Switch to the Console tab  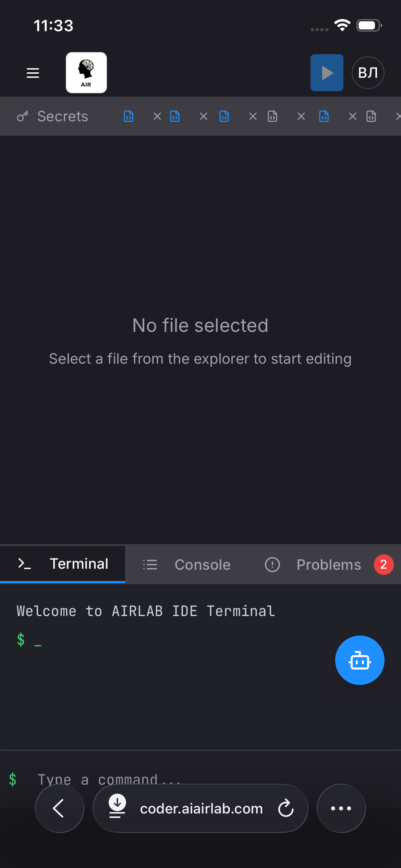(x=186, y=565)
